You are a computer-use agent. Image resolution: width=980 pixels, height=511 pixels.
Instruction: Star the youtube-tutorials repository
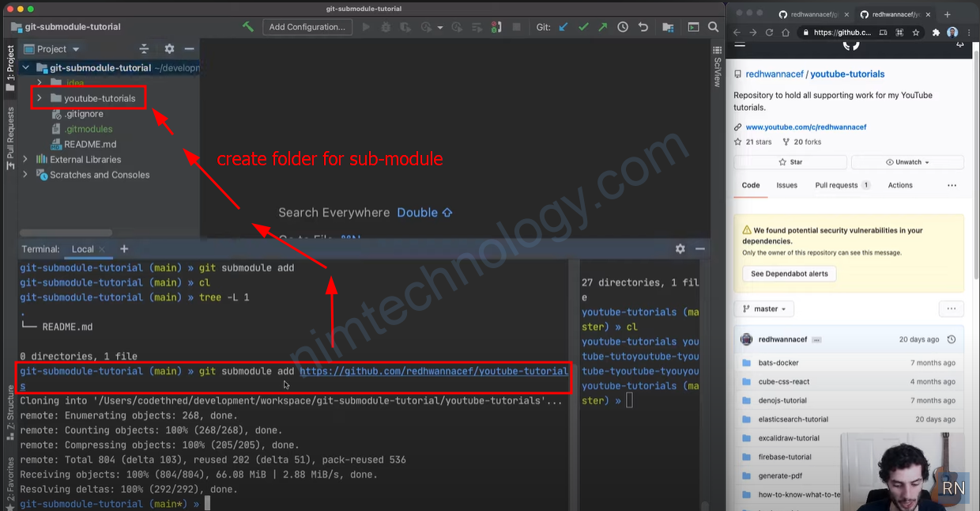point(790,162)
